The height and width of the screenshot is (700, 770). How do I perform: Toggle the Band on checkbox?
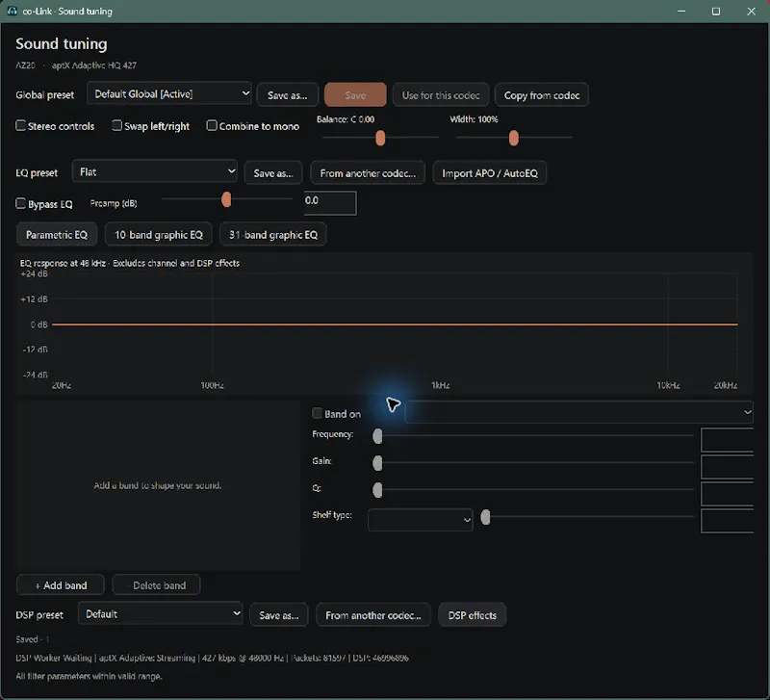318,413
